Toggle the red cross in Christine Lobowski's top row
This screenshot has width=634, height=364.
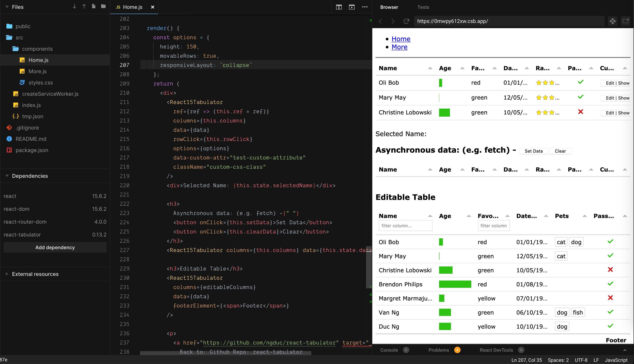coord(580,112)
